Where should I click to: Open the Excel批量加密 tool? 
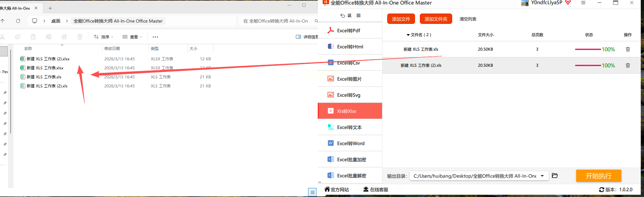[350, 159]
